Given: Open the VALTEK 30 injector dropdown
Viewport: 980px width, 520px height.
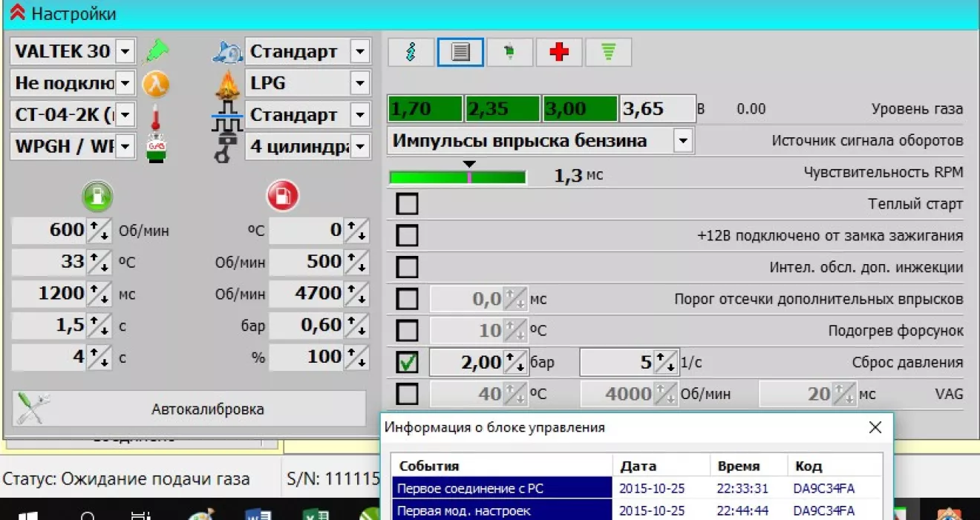Looking at the screenshot, I should coord(125,52).
